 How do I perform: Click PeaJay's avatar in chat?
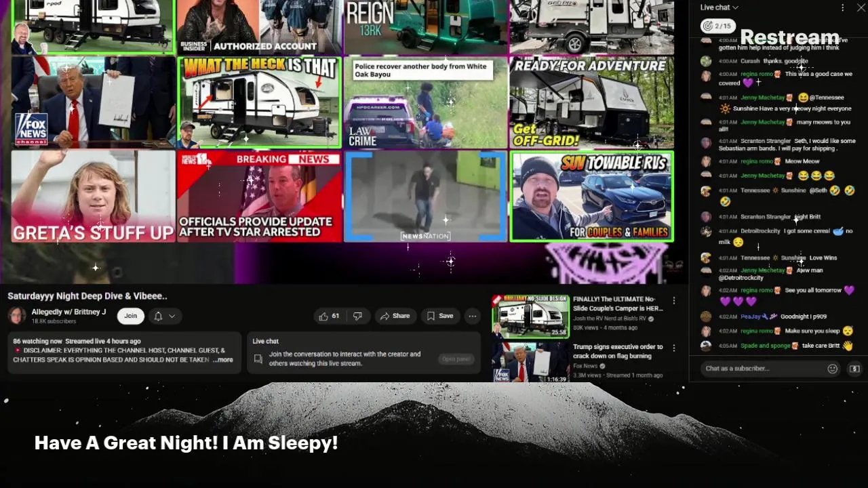[x=706, y=317]
